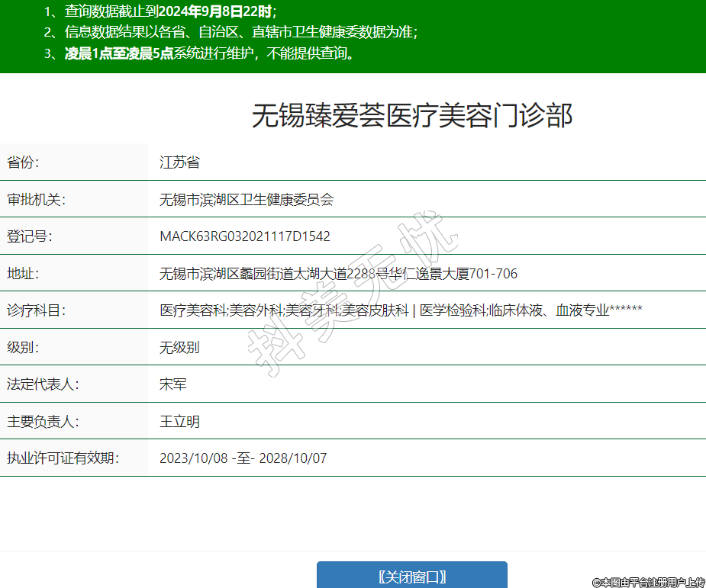This screenshot has height=588, width=706.
Task: Click the title 无锡臻爱荟医疗美容门诊部
Action: click(412, 116)
